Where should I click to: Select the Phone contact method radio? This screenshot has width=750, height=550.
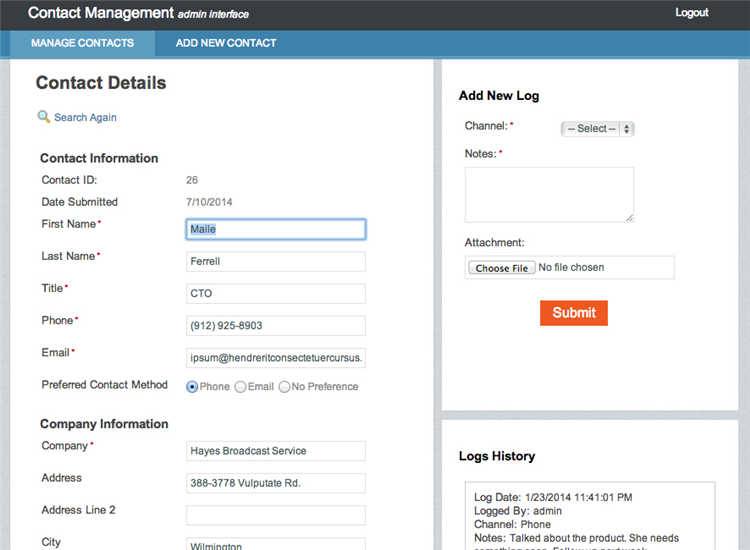[x=192, y=387]
